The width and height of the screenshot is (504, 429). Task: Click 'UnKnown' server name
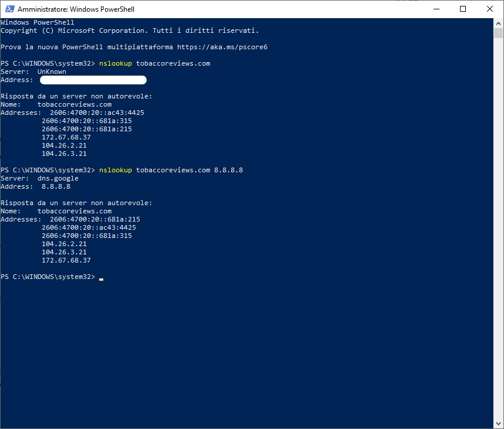(x=52, y=71)
